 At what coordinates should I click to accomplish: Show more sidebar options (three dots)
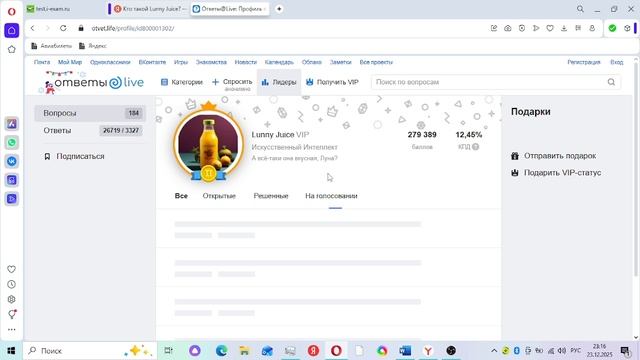coord(11,329)
